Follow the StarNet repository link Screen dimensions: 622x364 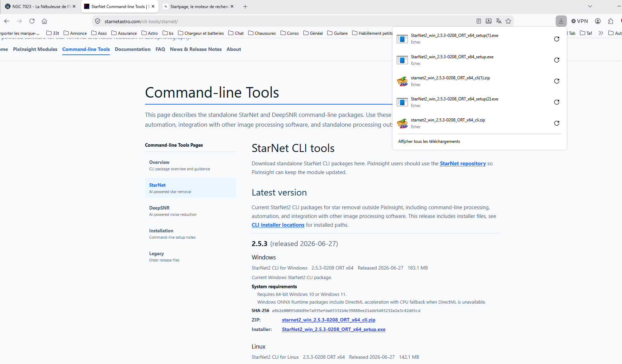click(x=463, y=164)
